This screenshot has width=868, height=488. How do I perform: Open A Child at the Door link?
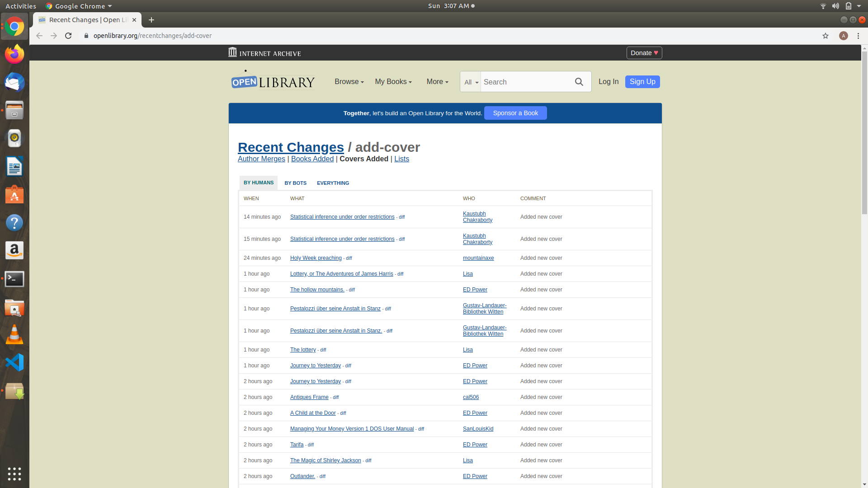click(x=313, y=413)
